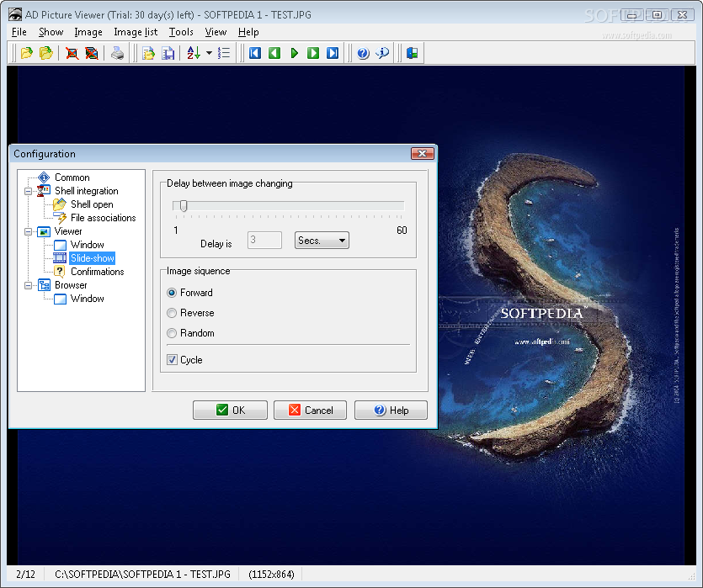This screenshot has height=588, width=703.
Task: Collapse the Viewer tree node
Action: [29, 231]
